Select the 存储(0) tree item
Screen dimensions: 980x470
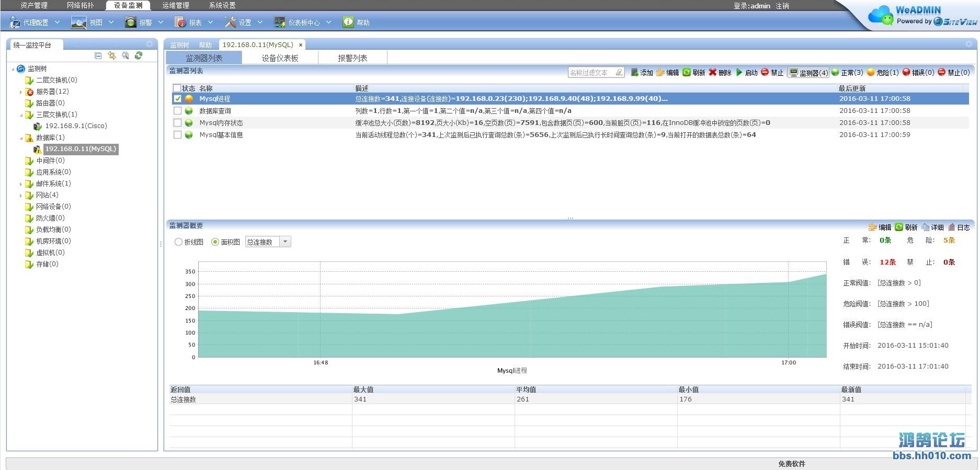(x=47, y=264)
